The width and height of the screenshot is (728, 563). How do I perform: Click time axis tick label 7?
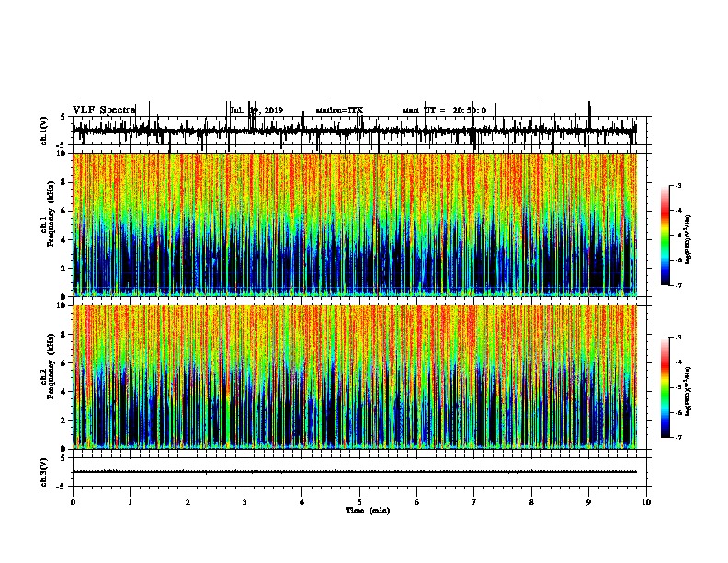(474, 502)
